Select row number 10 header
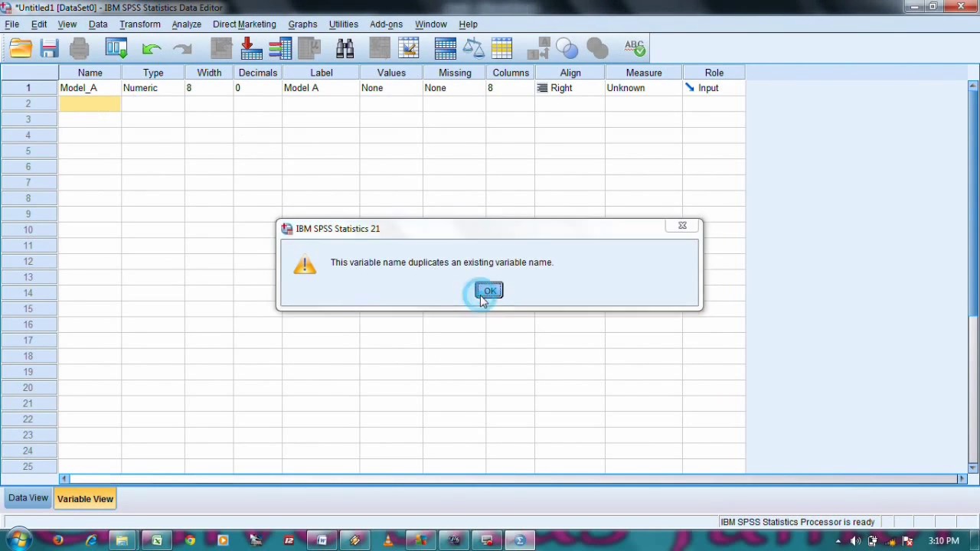Screen dimensions: 980x551 pos(28,230)
